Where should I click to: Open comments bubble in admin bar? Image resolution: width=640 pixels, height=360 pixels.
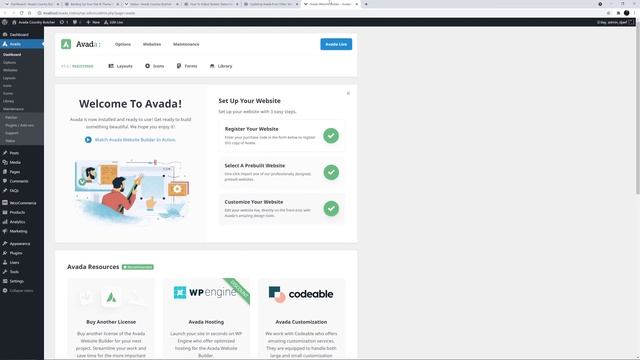point(77,22)
